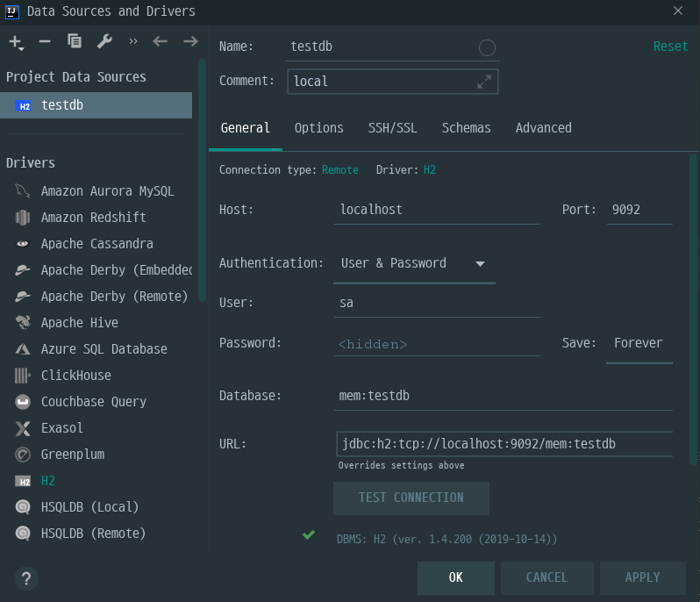This screenshot has height=602, width=700.
Task: Click Amazon Aurora MySQL driver icon
Action: 23,191
